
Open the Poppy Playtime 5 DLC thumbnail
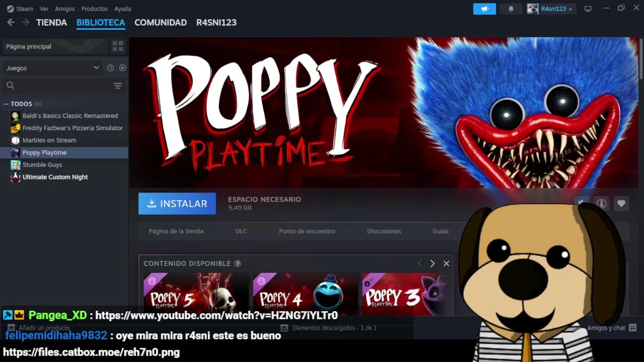197,294
